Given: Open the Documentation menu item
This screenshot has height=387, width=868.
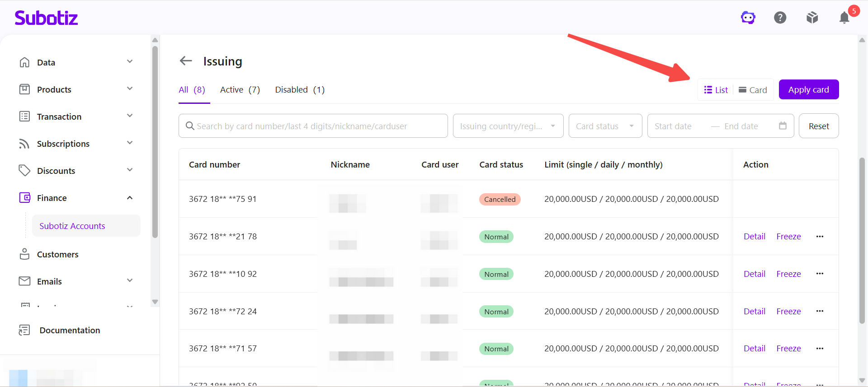Looking at the screenshot, I should point(70,330).
